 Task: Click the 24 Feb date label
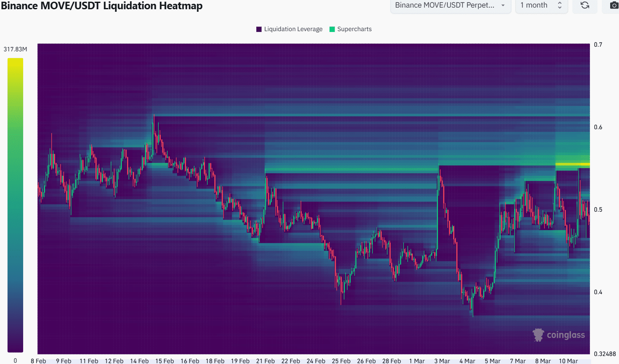(x=316, y=361)
